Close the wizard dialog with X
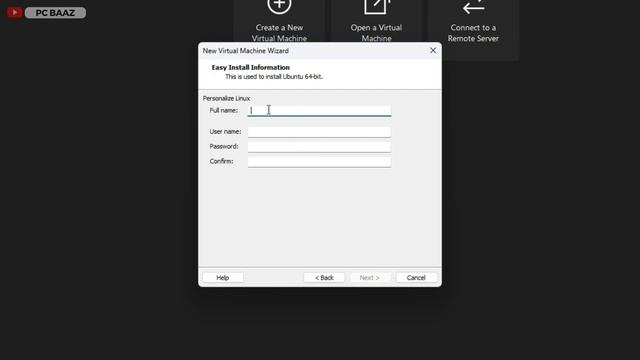Viewport: 640px width, 360px height. tap(433, 51)
